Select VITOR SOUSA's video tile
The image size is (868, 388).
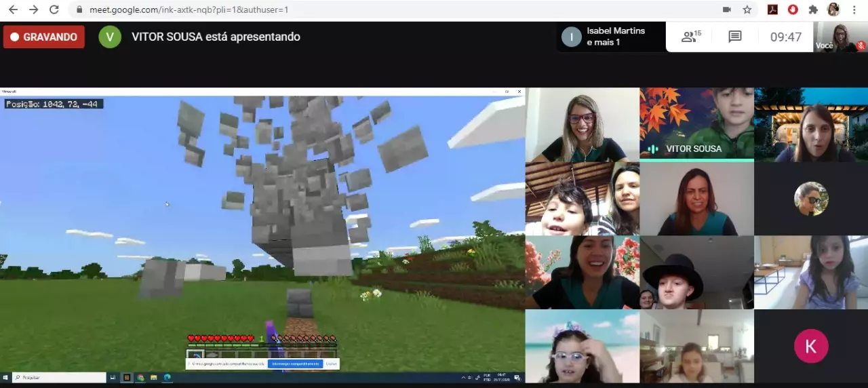tap(696, 124)
